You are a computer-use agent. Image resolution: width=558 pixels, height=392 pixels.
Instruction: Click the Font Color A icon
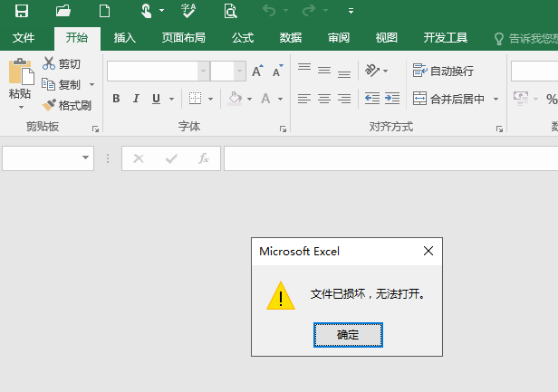pos(265,99)
